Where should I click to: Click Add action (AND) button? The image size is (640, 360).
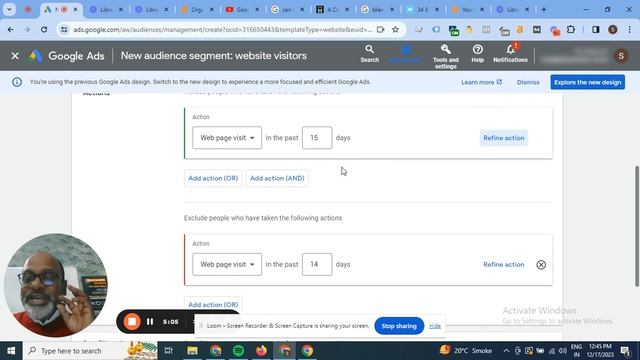pyautogui.click(x=277, y=178)
